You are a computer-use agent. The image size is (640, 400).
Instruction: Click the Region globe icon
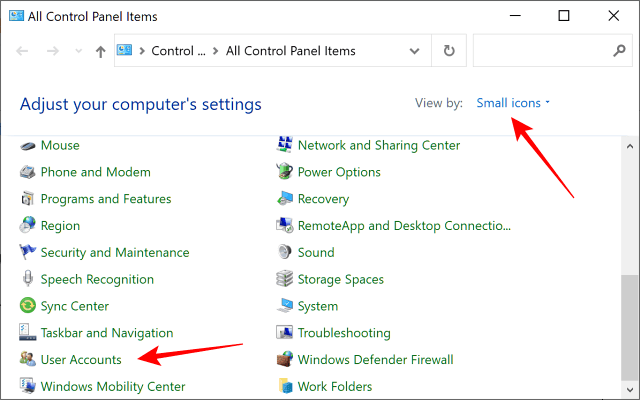pos(28,225)
